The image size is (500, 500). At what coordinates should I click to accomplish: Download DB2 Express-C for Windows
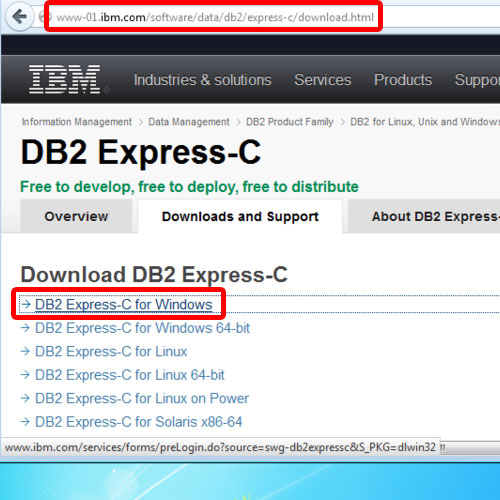[124, 304]
